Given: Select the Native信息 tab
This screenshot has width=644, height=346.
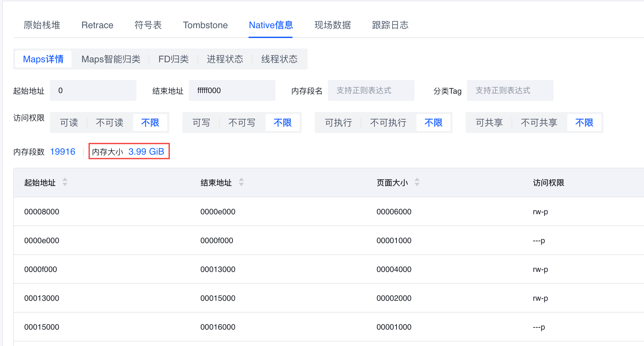Looking at the screenshot, I should 271,25.
